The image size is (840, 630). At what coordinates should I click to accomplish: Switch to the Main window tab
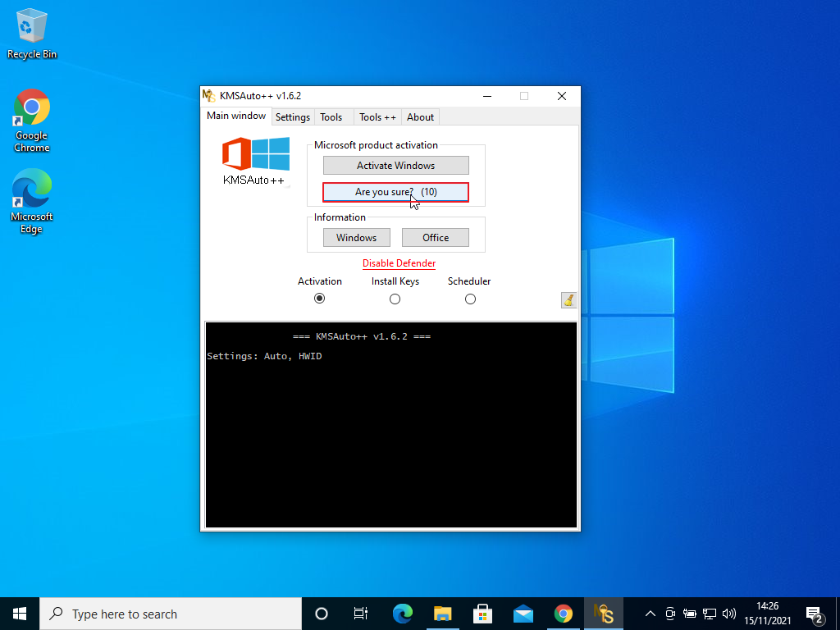236,116
